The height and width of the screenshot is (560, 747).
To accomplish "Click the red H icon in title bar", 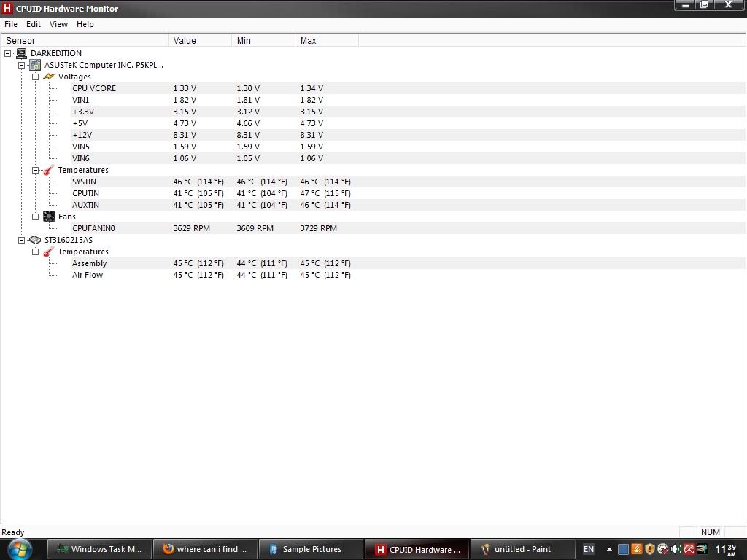I will coord(7,8).
